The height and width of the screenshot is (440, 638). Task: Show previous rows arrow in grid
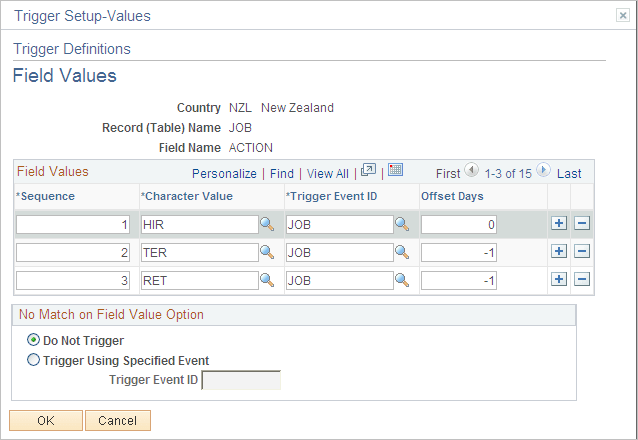(x=472, y=170)
